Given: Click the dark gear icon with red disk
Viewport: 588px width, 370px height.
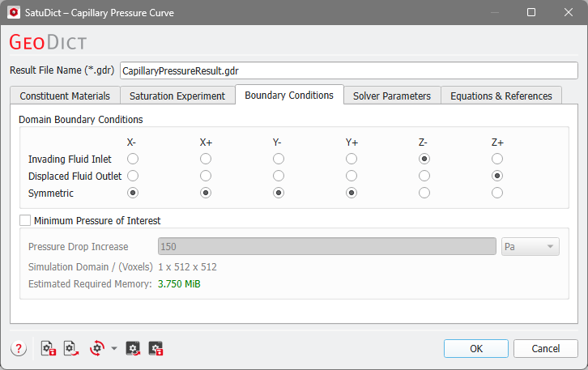Looking at the screenshot, I should tap(156, 349).
